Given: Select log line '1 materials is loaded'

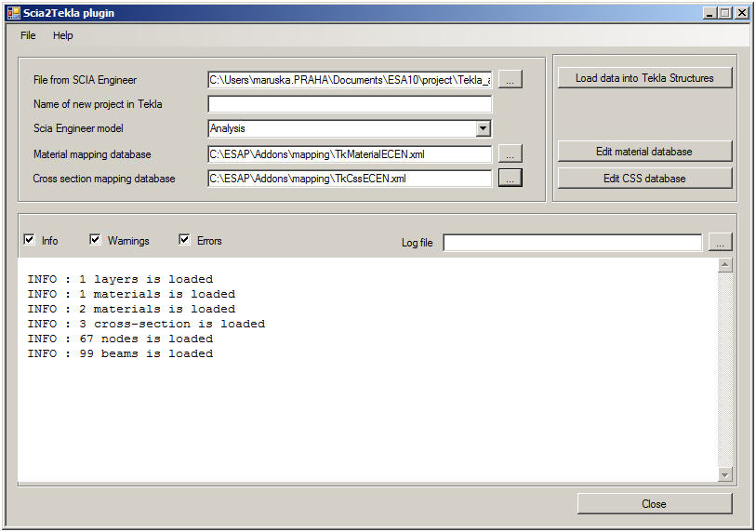Looking at the screenshot, I should [131, 294].
